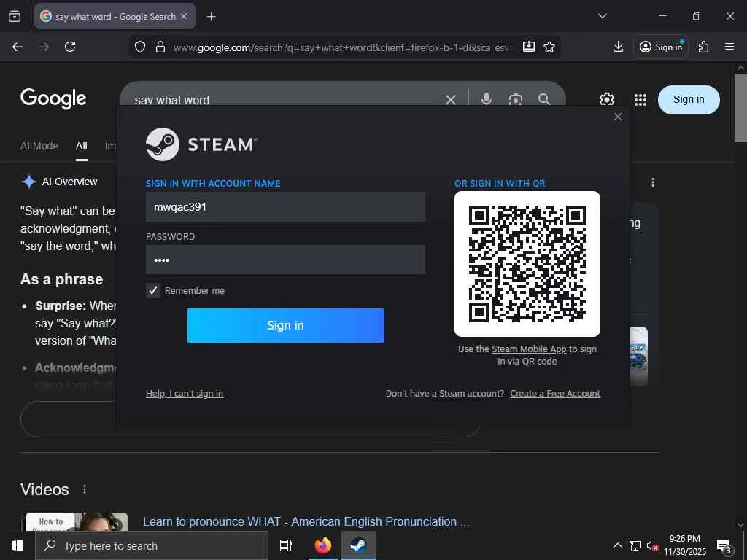Click the How to pronounce video thumbnail
The width and height of the screenshot is (747, 560).
tap(75, 522)
